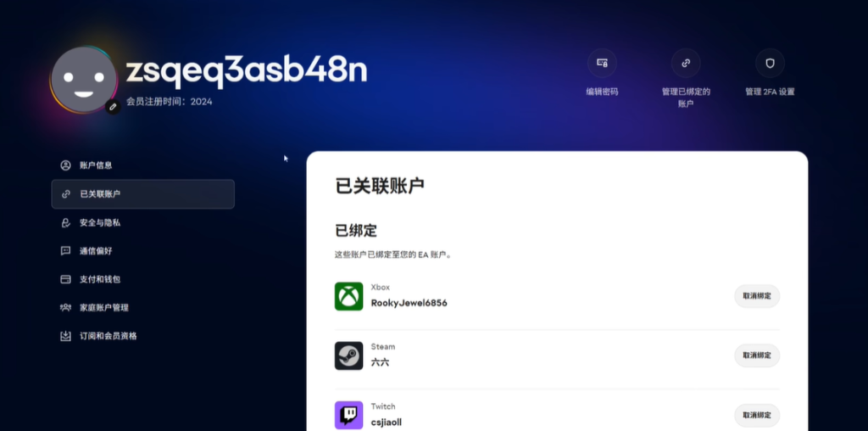The width and height of the screenshot is (868, 431).
Task: Unlink Xbox account with 取消绑定 button
Action: pyautogui.click(x=756, y=296)
